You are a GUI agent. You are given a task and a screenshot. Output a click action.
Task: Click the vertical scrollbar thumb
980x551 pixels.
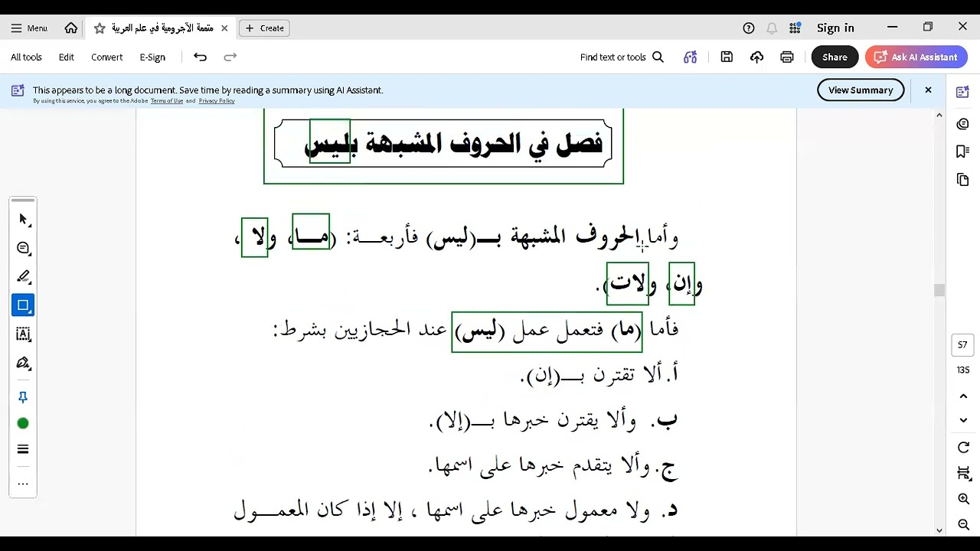pyautogui.click(x=939, y=290)
